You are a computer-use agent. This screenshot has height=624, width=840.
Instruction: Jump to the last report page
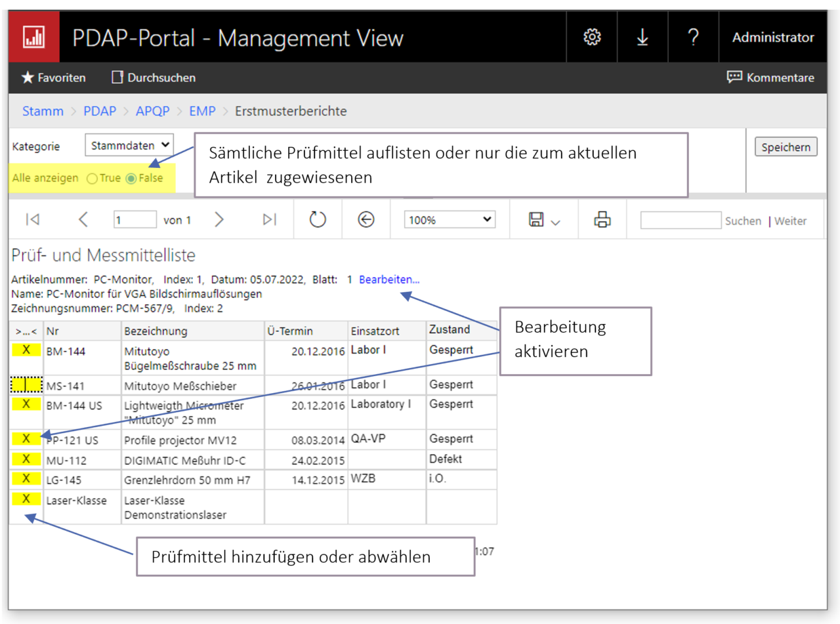coord(269,220)
